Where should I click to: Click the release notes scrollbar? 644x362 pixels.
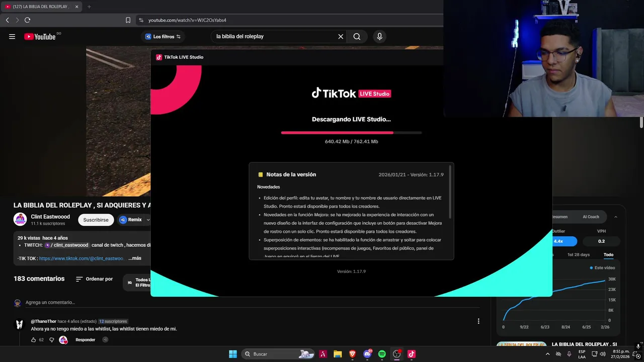point(450,192)
